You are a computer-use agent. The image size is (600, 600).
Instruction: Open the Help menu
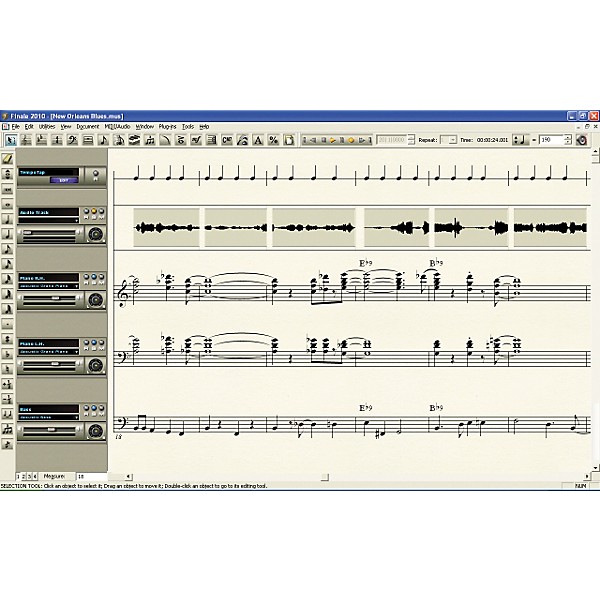tap(204, 127)
